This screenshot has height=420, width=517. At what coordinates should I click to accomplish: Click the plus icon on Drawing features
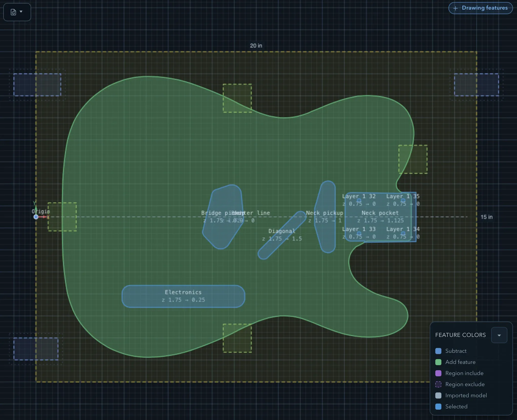coord(455,8)
